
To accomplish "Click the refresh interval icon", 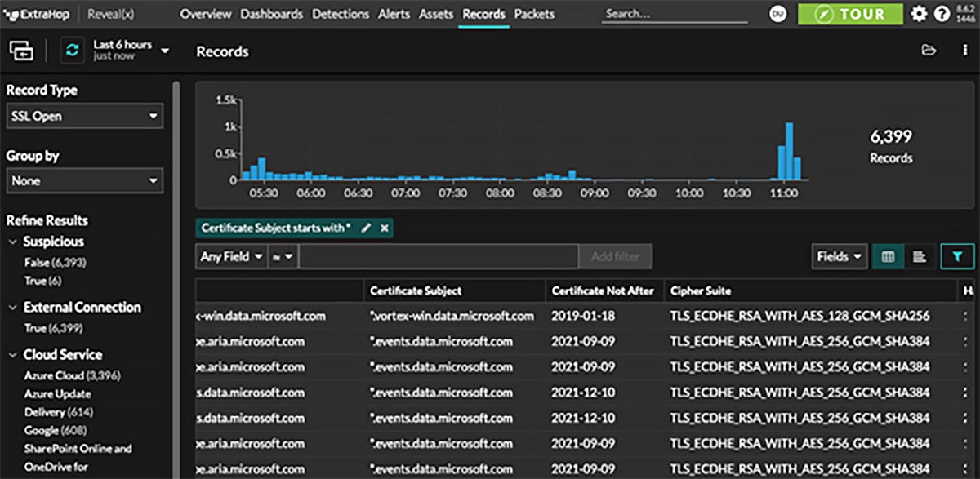I will click(73, 51).
